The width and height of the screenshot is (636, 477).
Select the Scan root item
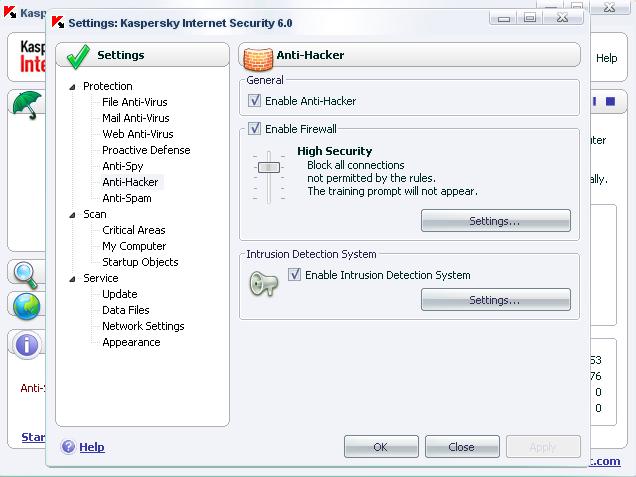[x=95, y=215]
